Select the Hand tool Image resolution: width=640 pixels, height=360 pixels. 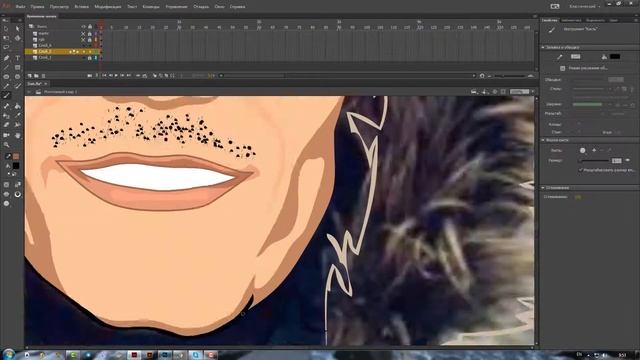click(x=18, y=135)
